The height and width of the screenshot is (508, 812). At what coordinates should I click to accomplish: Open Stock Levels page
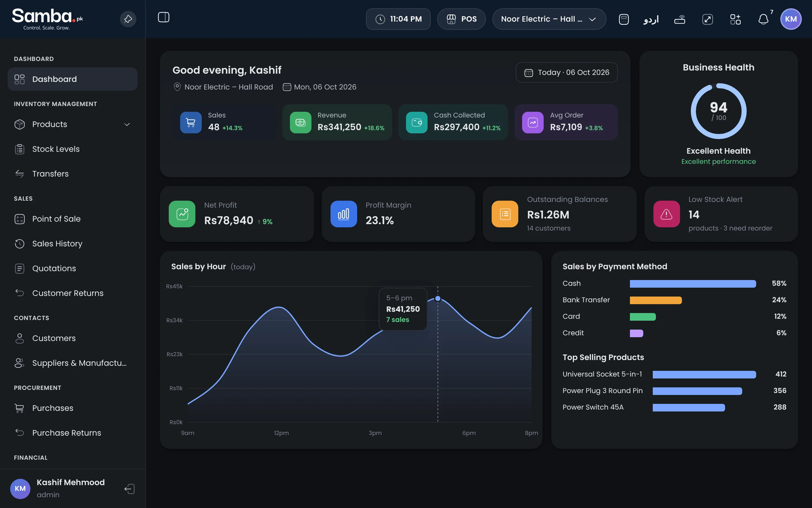tap(72, 149)
